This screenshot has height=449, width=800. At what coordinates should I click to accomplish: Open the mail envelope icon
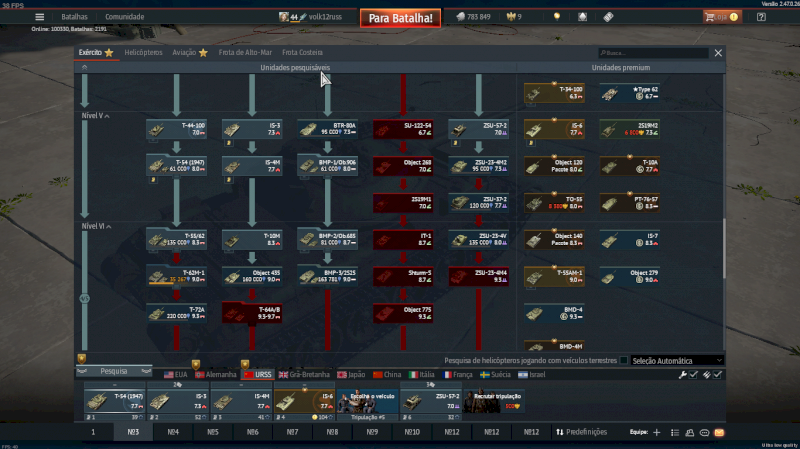[x=718, y=432]
